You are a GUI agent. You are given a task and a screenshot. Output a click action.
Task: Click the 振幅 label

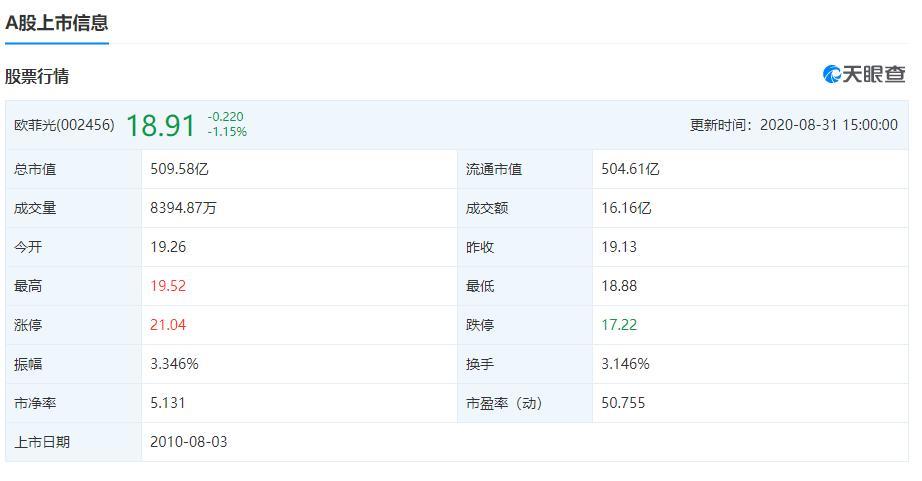[28, 364]
